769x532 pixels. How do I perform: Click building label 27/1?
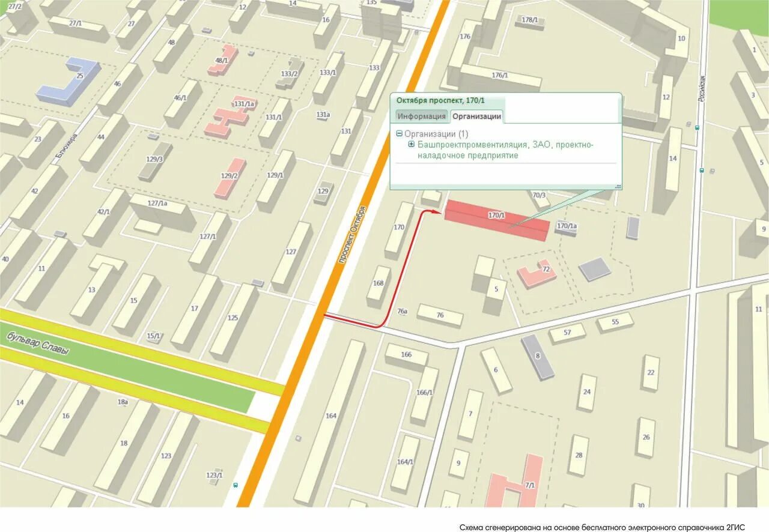coord(76,23)
